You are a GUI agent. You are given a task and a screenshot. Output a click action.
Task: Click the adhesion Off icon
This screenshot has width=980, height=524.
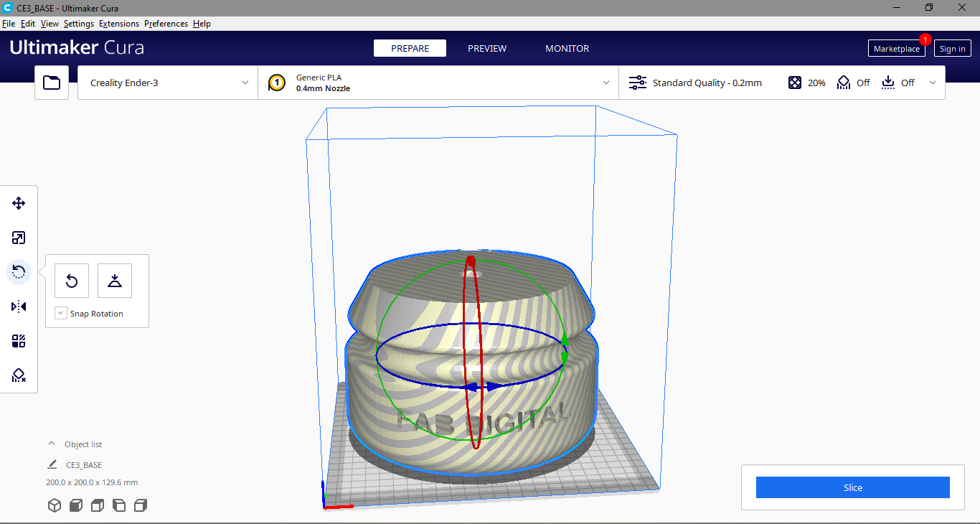[888, 83]
